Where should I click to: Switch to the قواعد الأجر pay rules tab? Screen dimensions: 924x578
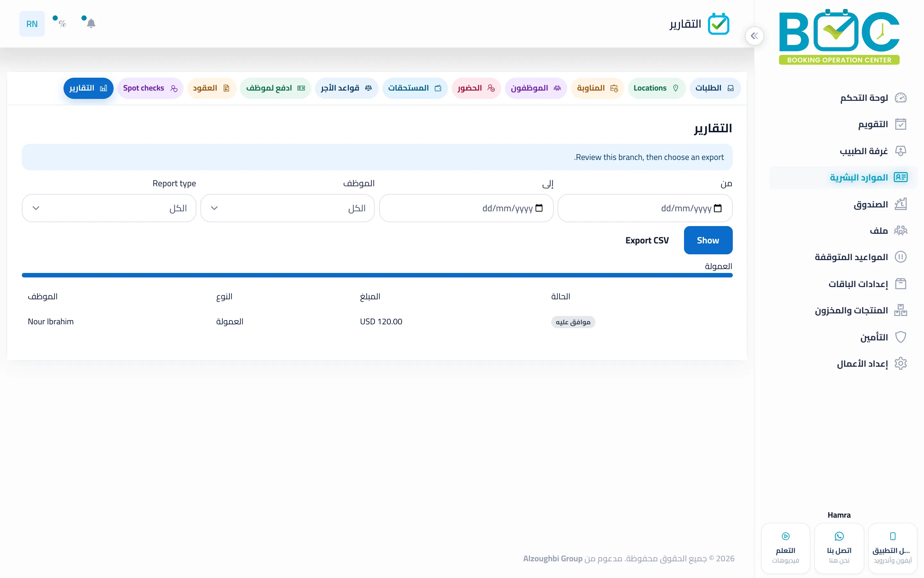[346, 88]
